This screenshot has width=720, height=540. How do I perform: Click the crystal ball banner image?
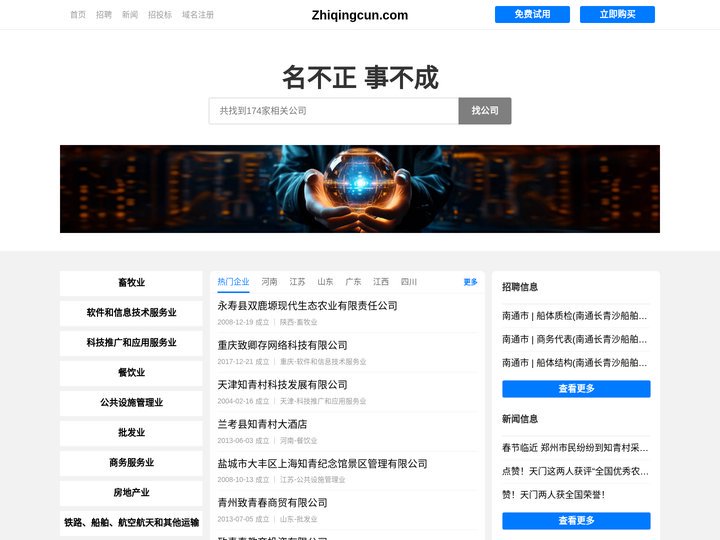(x=360, y=189)
